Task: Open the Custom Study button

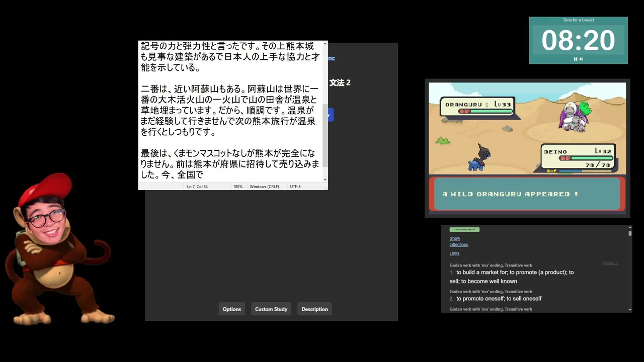Action: point(271,309)
